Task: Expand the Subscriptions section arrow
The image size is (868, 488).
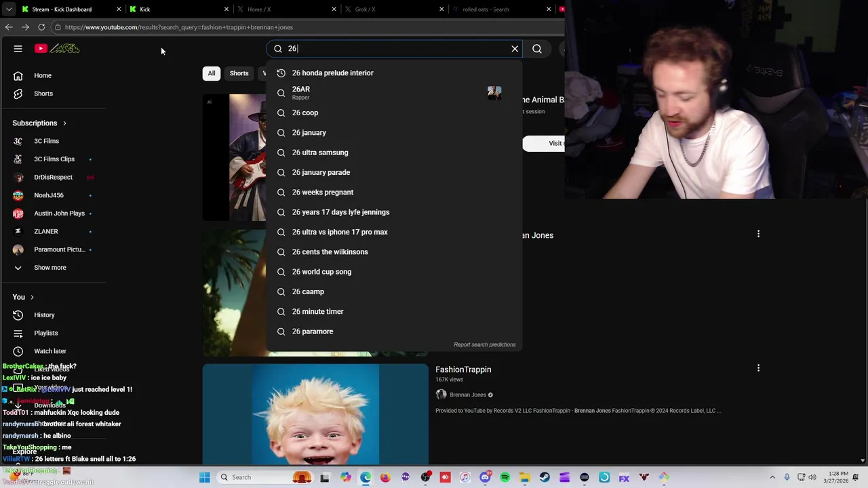Action: click(x=64, y=123)
